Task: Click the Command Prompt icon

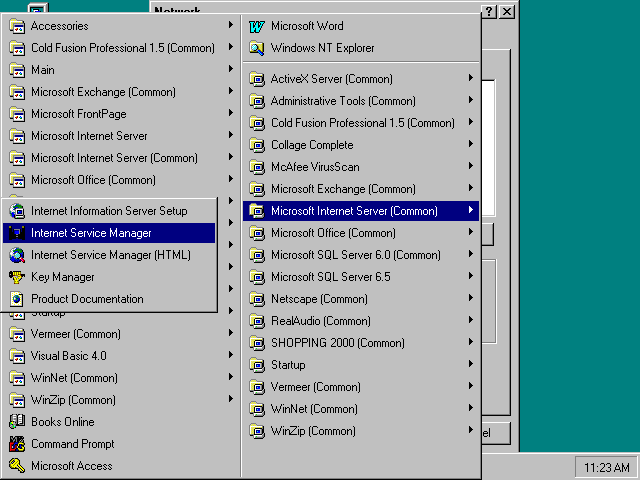Action: point(17,444)
